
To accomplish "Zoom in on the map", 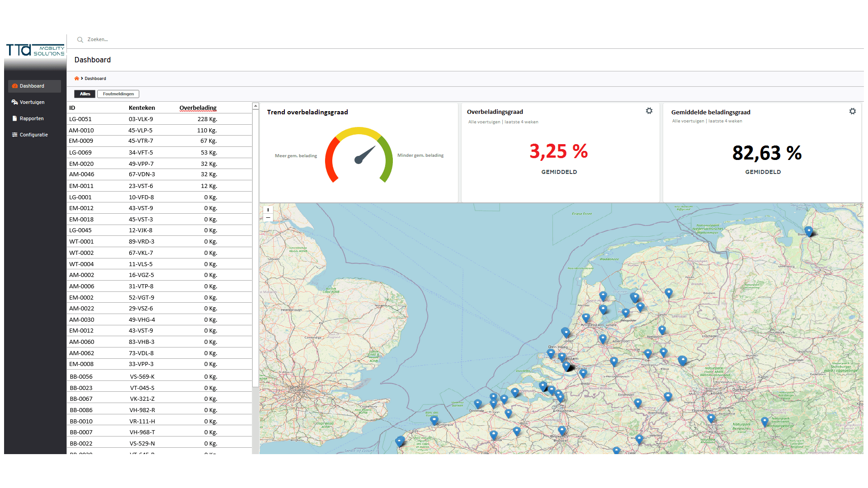I will tap(268, 210).
